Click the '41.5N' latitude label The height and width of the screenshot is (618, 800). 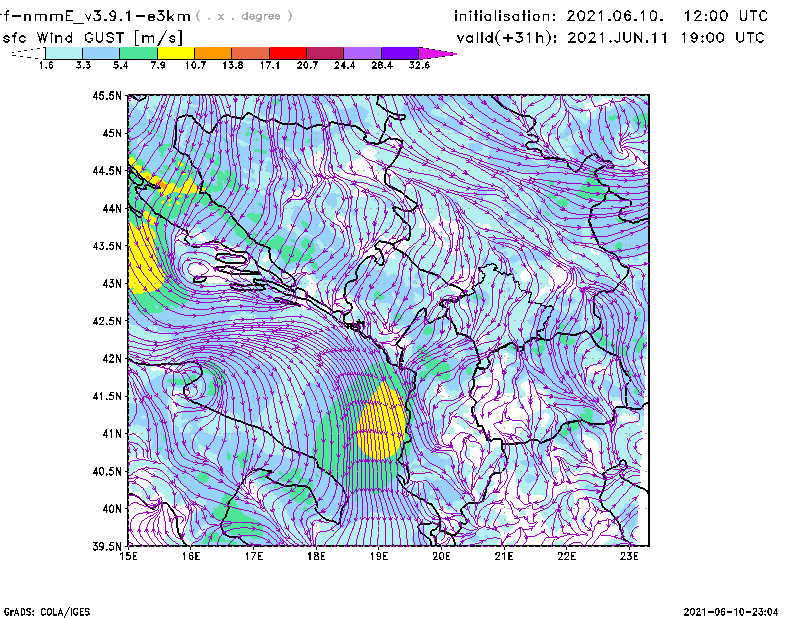click(107, 396)
